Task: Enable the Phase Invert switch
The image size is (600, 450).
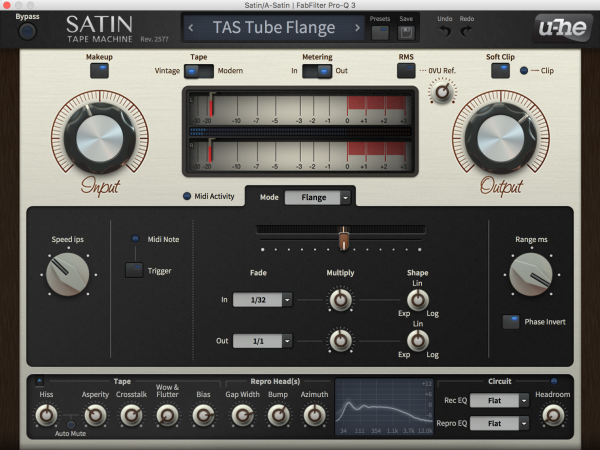Action: coord(511,322)
